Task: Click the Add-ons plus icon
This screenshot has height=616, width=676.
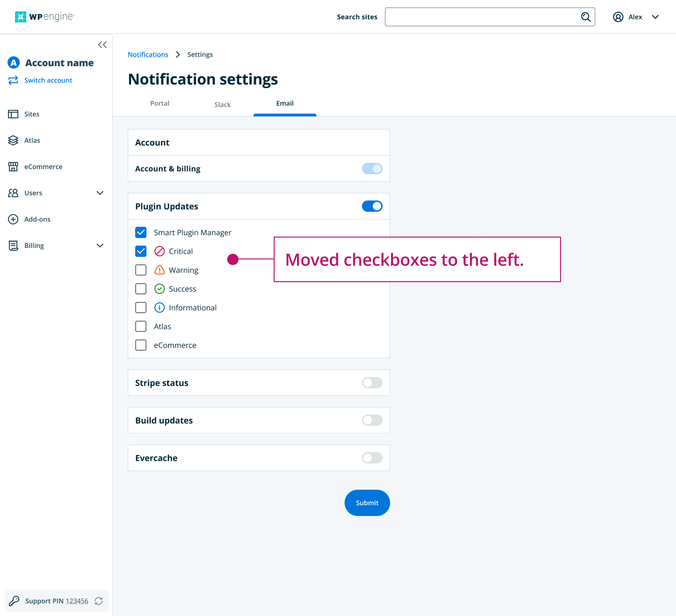Action: [13, 219]
